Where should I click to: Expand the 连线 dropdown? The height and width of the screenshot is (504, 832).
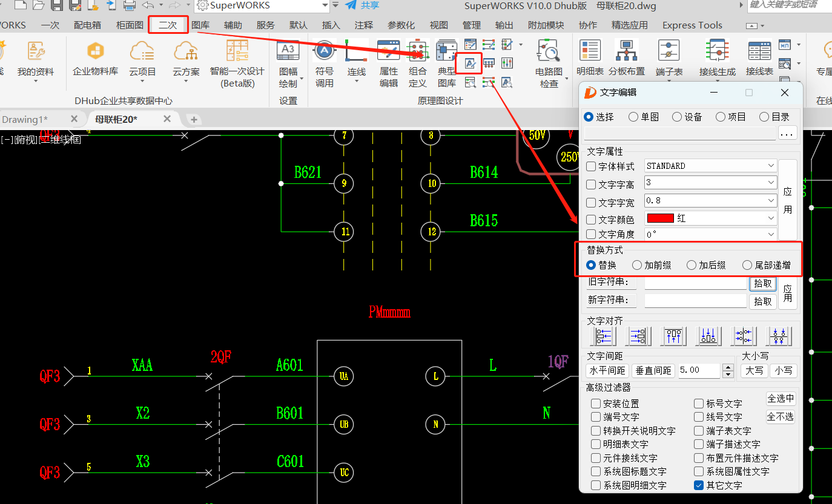pos(357,81)
